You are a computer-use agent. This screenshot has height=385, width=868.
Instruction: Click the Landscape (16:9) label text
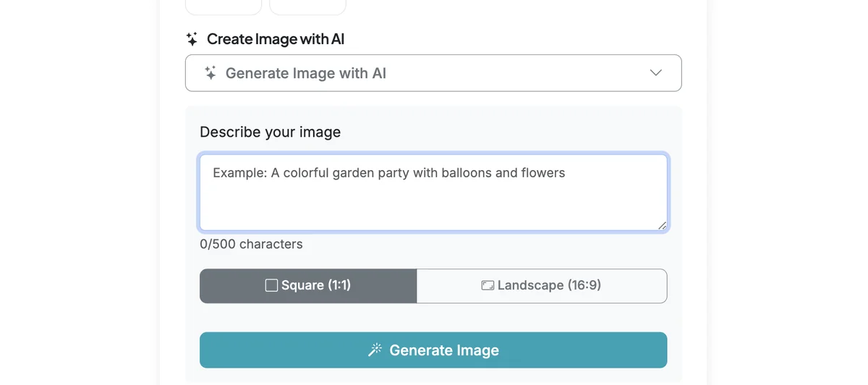pyautogui.click(x=549, y=285)
